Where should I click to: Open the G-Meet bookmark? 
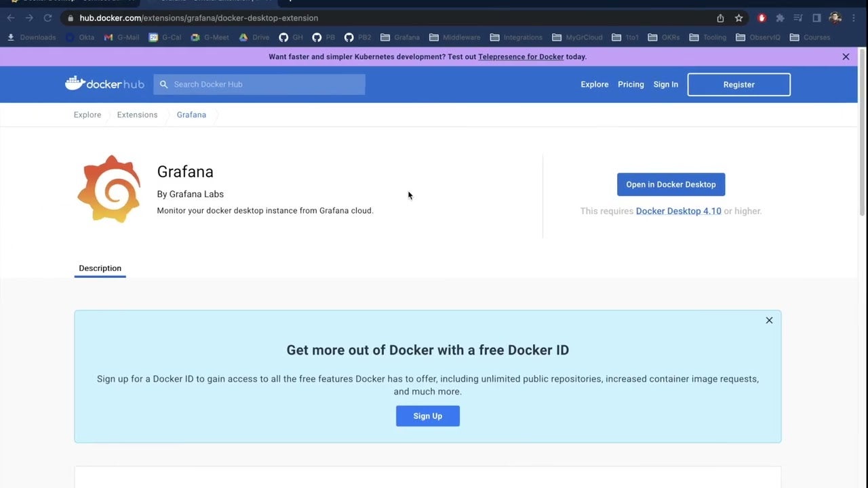coord(210,37)
